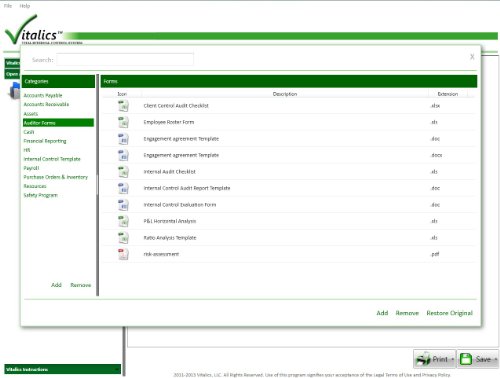Select the Internal Control Template category

(52, 159)
